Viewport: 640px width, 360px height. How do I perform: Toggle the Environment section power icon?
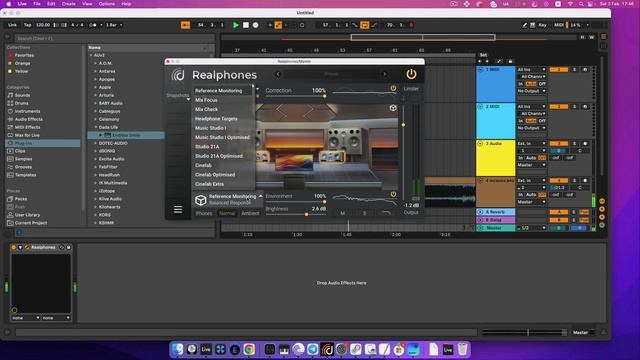click(393, 194)
